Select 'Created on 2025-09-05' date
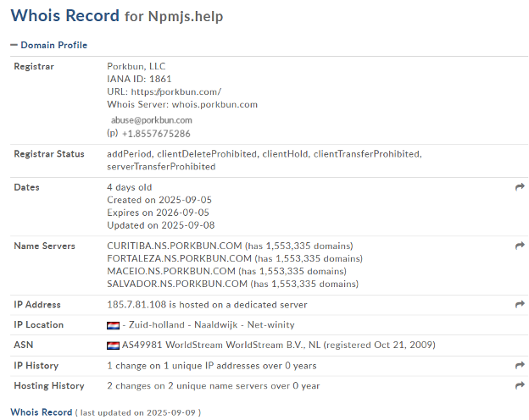The image size is (529, 420). [159, 200]
